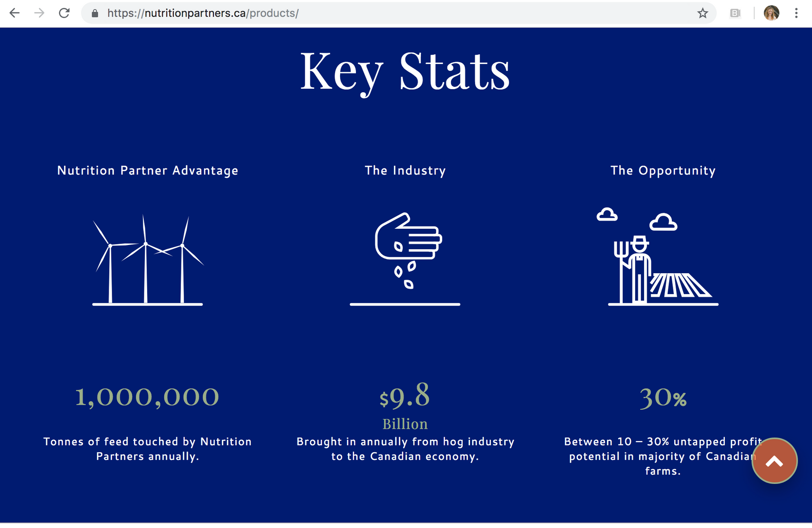The height and width of the screenshot is (528, 812).
Task: Focus the address bar URL field
Action: click(371, 13)
